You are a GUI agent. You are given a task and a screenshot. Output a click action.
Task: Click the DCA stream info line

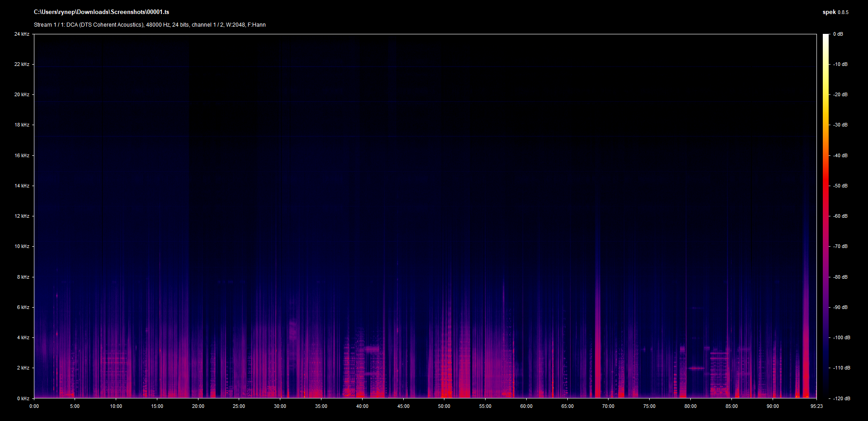pyautogui.click(x=150, y=25)
